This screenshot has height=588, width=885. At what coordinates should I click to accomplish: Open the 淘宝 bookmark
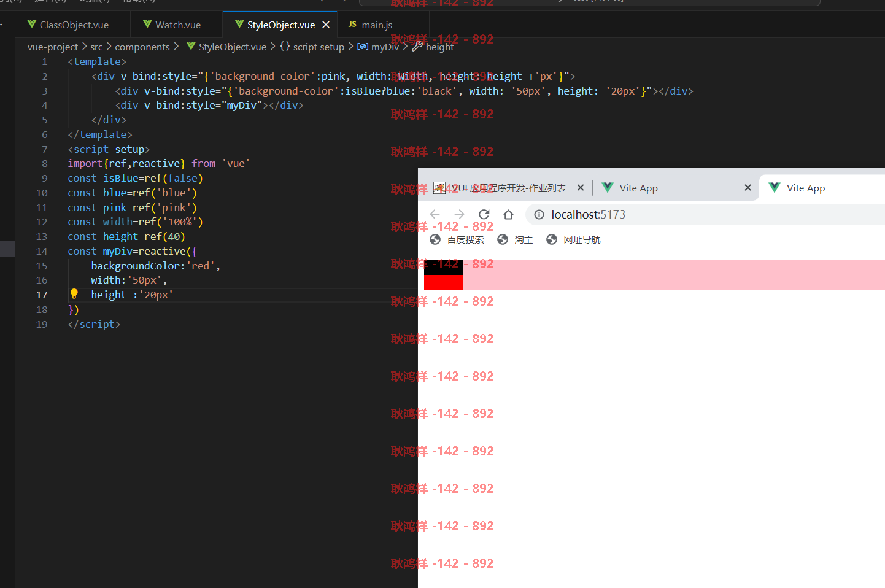pyautogui.click(x=515, y=239)
